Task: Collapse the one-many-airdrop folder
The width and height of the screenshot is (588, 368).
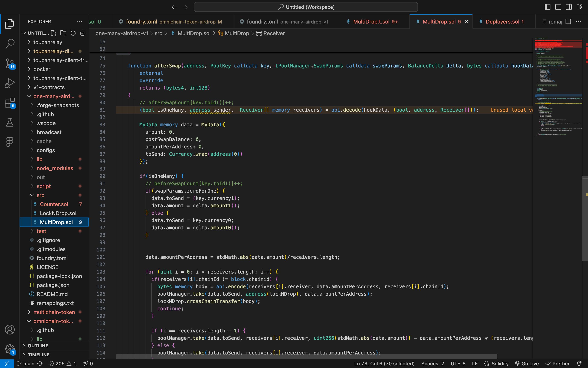Action: coord(54,96)
